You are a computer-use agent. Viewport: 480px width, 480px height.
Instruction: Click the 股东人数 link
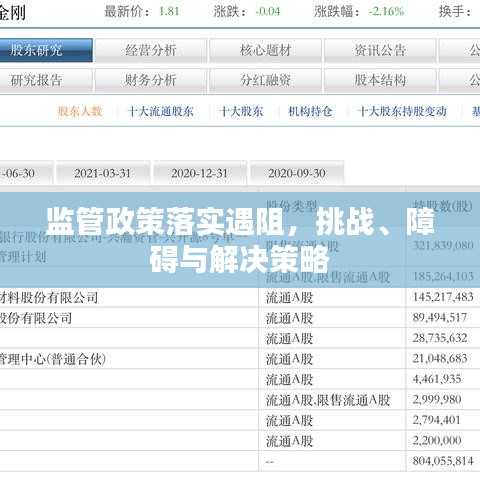(x=80, y=111)
